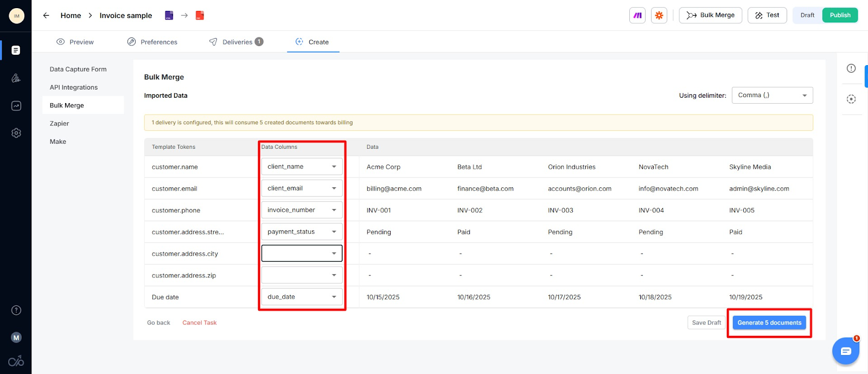This screenshot has height=374, width=868.
Task: Open the help question mark icon
Action: coord(16,310)
